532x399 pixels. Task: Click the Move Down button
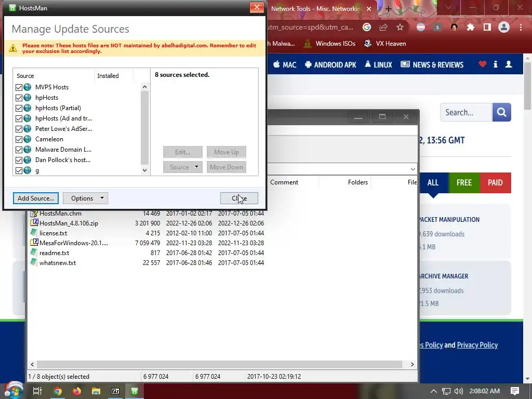(x=227, y=167)
